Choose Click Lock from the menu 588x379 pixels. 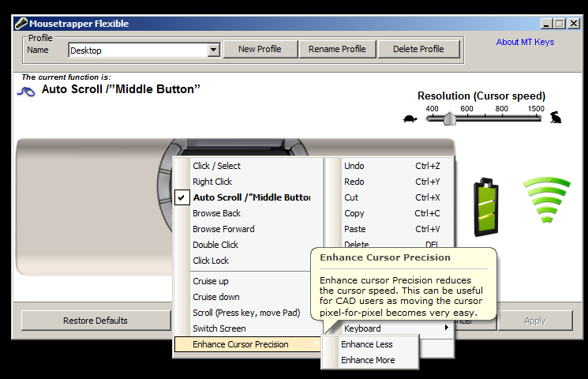click(x=243, y=261)
